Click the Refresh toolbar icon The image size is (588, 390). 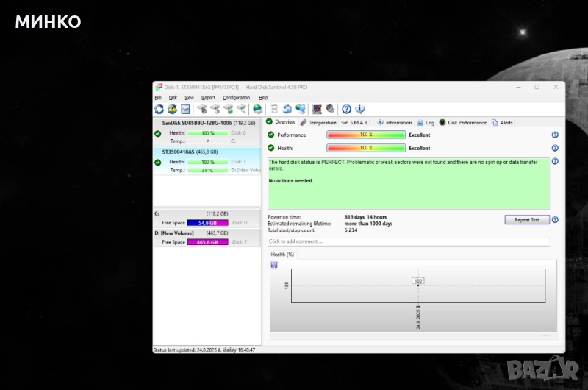[159, 110]
